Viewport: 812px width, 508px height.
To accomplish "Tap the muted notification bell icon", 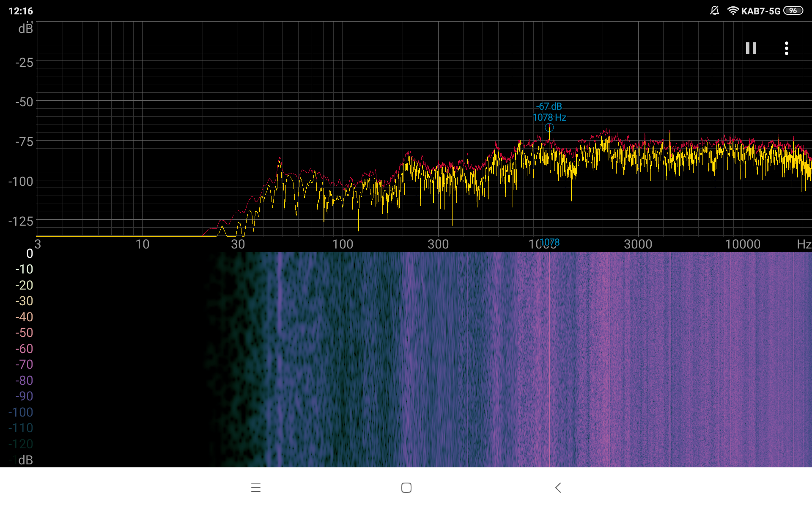I will click(714, 11).
